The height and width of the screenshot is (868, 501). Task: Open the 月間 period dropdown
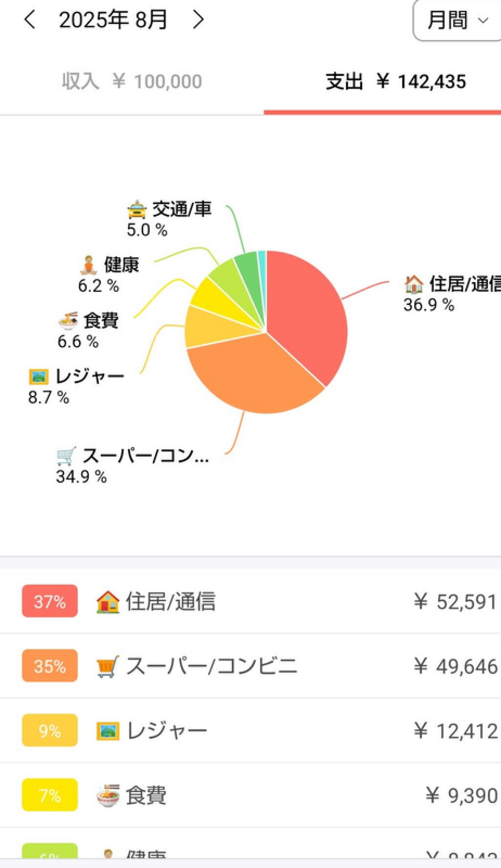point(457,20)
